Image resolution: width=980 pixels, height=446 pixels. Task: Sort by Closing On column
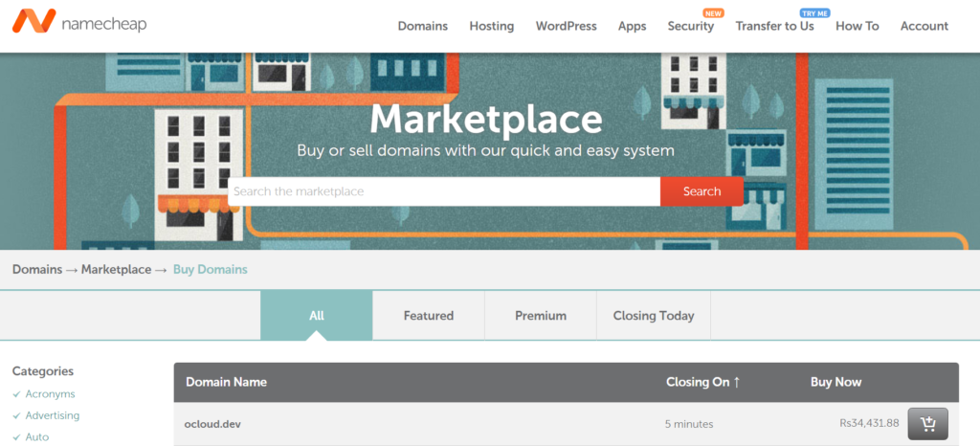tap(703, 382)
